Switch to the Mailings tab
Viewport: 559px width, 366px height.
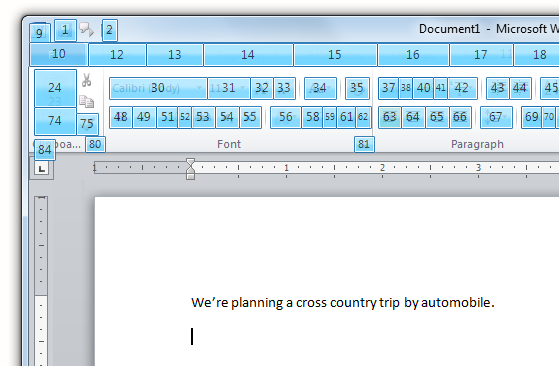[413, 55]
